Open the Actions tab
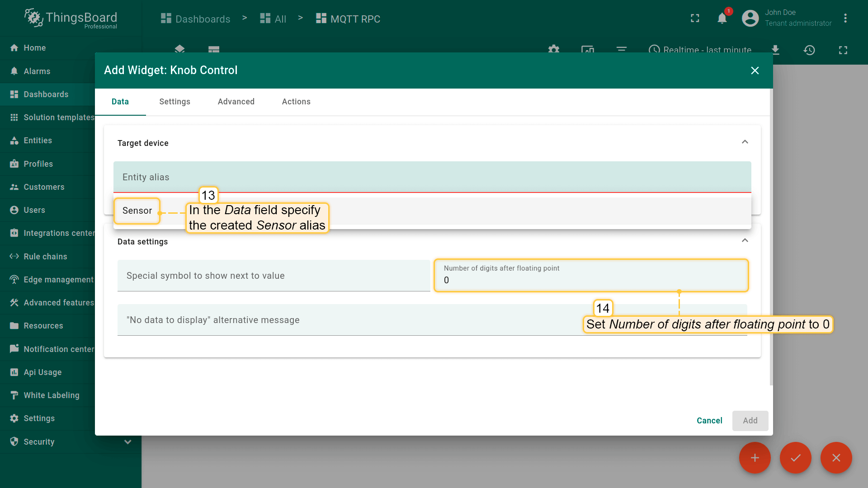 [296, 102]
